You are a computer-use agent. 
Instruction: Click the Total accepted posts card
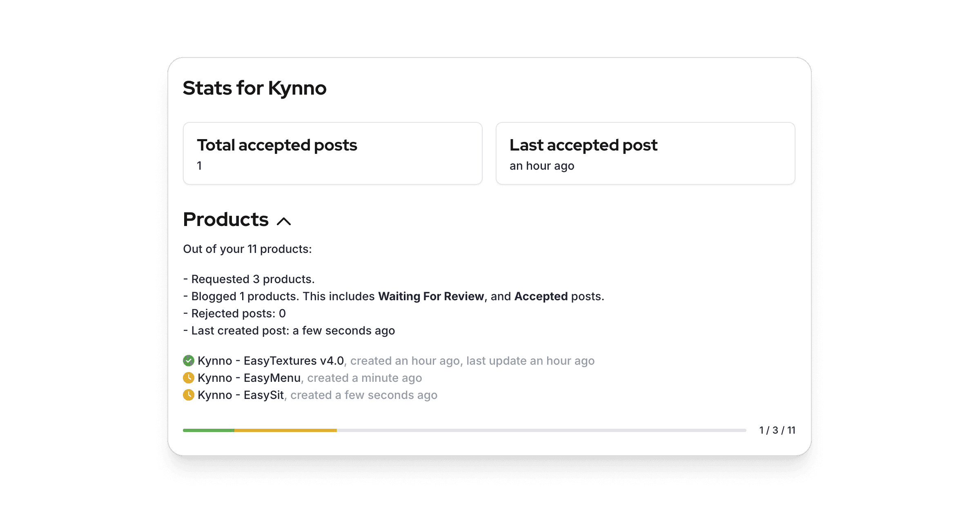pyautogui.click(x=332, y=153)
